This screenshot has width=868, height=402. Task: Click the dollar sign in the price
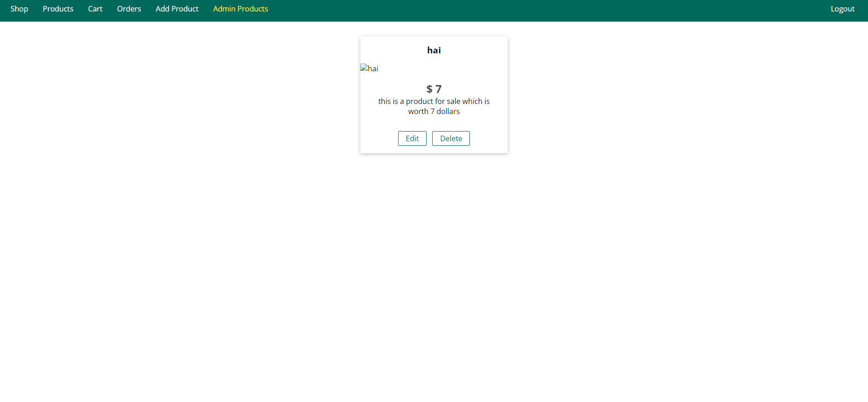click(429, 89)
